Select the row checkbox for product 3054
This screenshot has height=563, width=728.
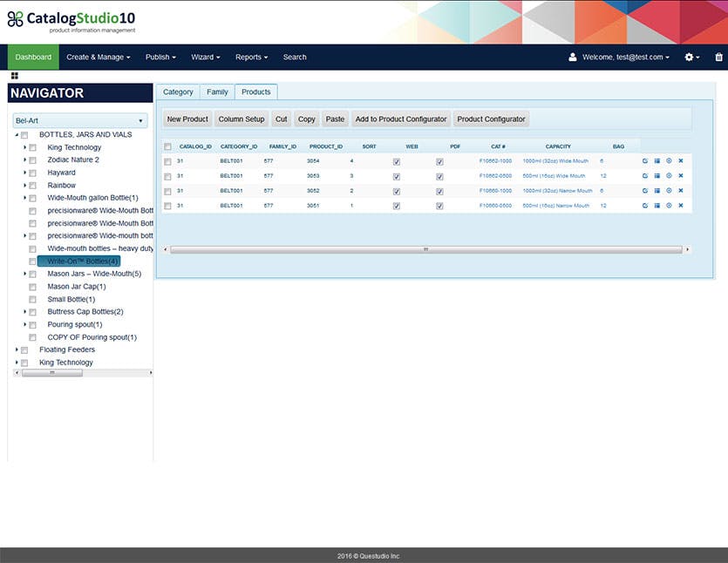click(167, 161)
